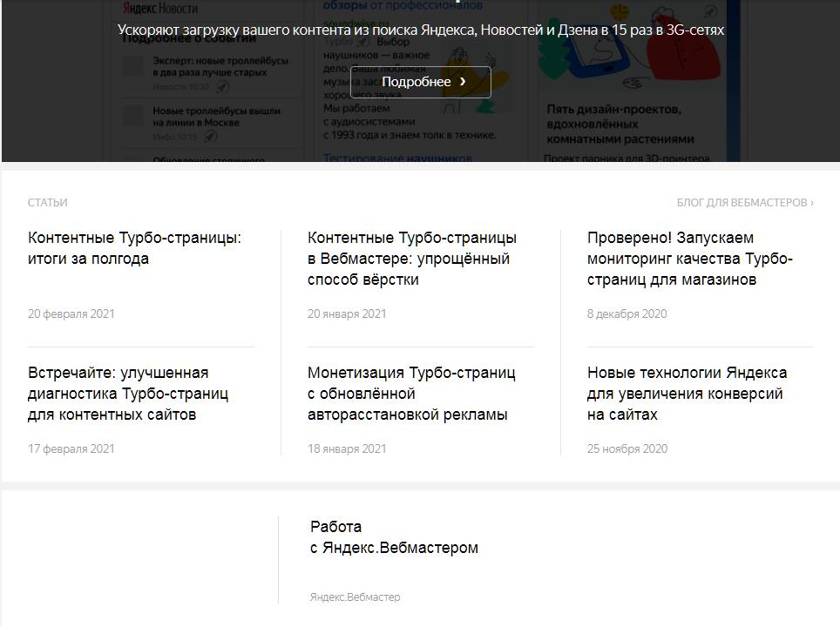Image resolution: width=840 pixels, height=627 pixels.
Task: Click the arrow icon inside Подробнее button
Action: click(x=463, y=81)
